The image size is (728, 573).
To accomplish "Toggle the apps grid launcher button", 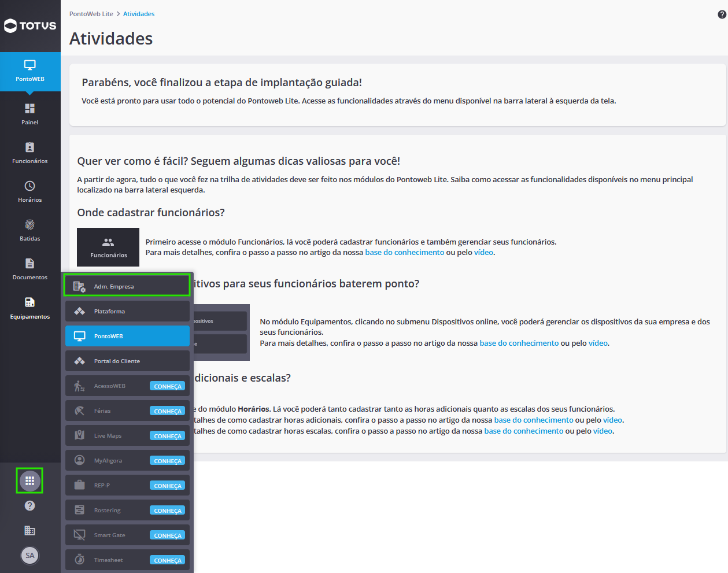I will 29,480.
